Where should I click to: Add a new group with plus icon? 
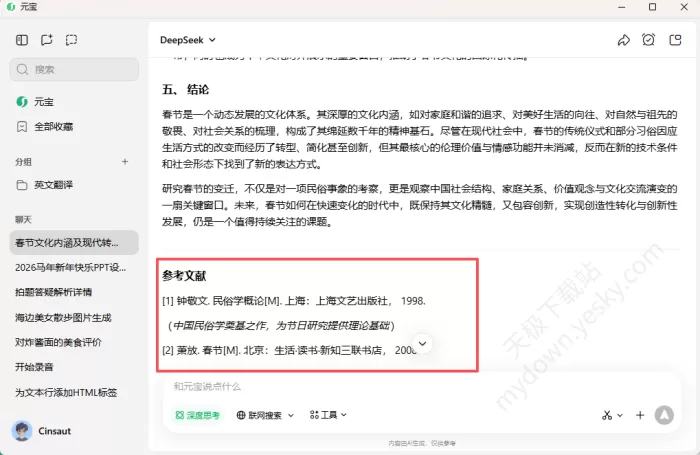[125, 162]
